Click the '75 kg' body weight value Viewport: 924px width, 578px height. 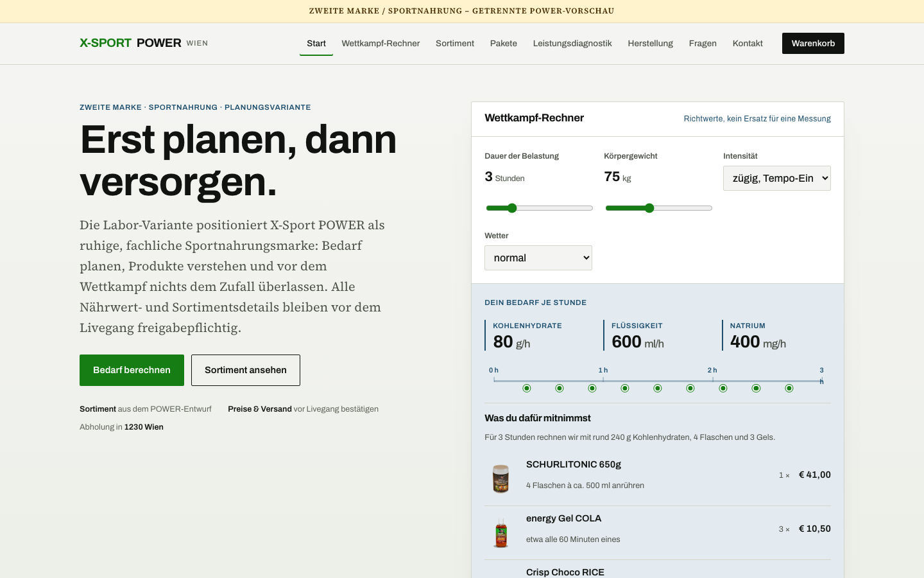tap(618, 177)
